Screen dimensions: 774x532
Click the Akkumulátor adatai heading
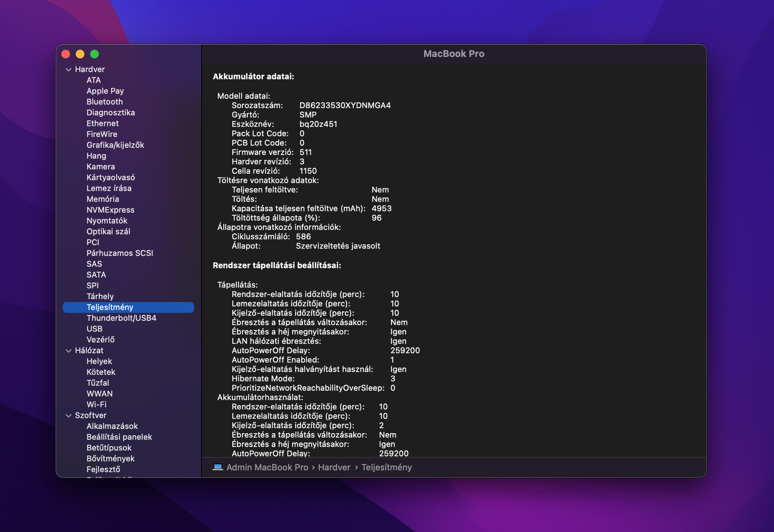coord(254,77)
